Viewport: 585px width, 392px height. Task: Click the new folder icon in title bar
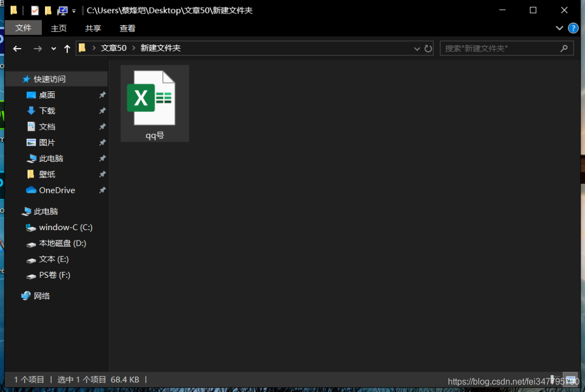48,10
